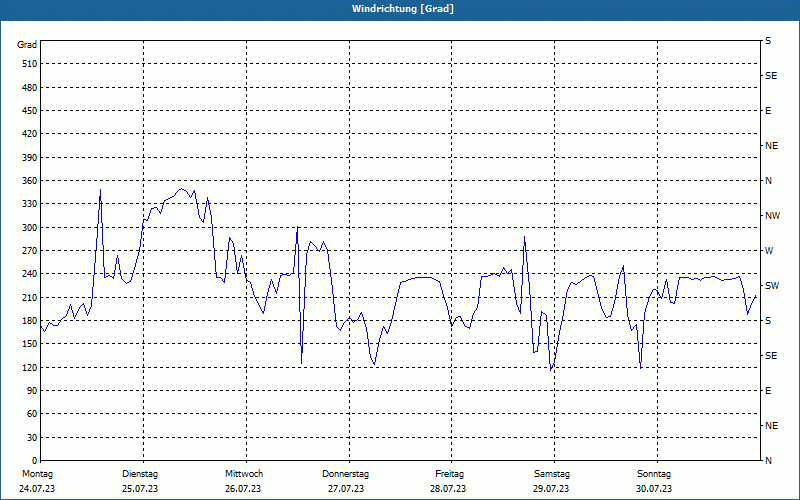Image resolution: width=800 pixels, height=500 pixels.
Task: Click the Donnerstag day label
Action: [345, 474]
